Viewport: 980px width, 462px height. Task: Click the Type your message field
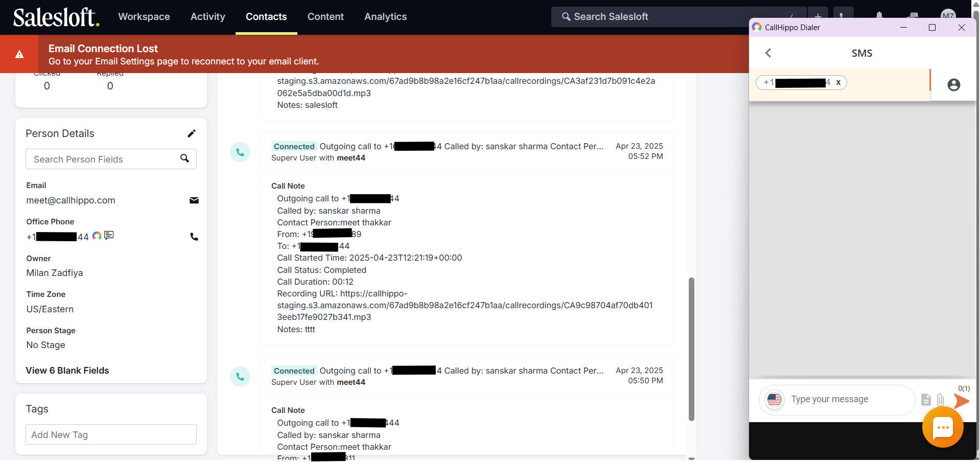point(848,400)
